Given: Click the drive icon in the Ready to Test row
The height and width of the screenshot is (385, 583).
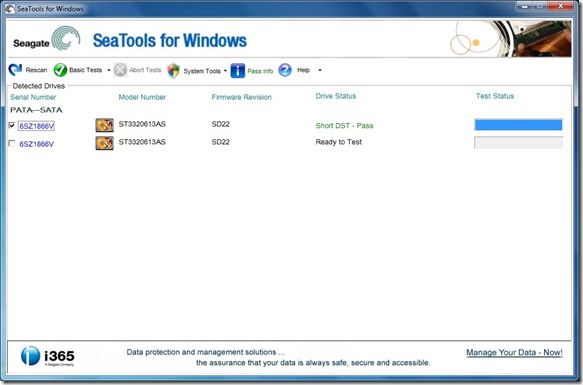Looking at the screenshot, I should pyautogui.click(x=104, y=143).
